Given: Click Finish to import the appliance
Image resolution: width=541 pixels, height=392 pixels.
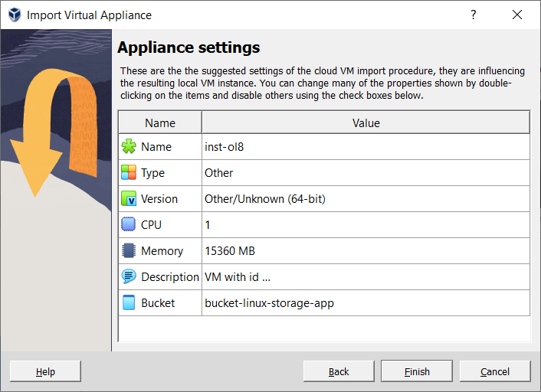Looking at the screenshot, I should 417,371.
